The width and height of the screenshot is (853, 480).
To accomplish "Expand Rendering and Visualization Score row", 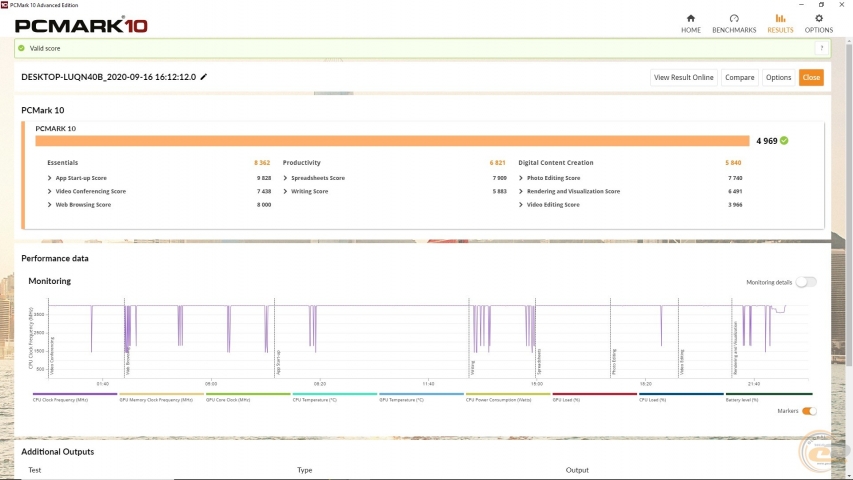I will [521, 191].
